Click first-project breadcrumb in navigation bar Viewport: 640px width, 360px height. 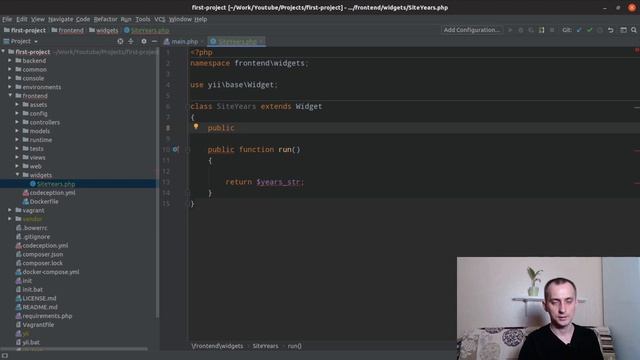point(24,30)
